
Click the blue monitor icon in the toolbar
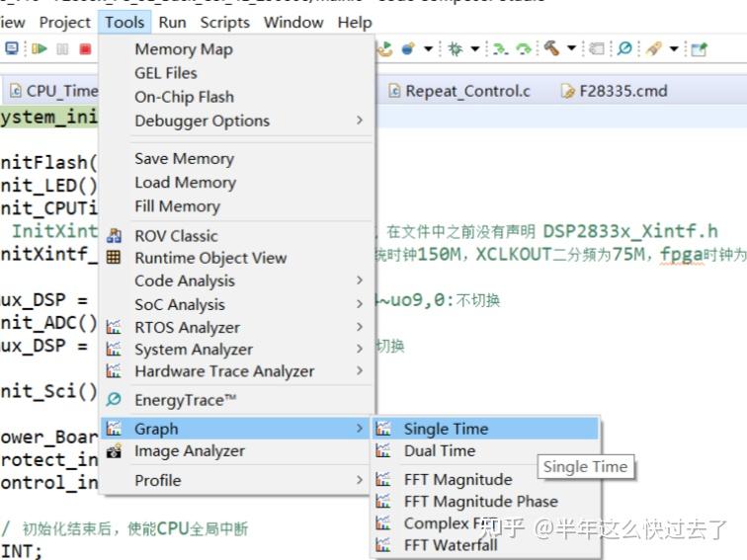(12, 48)
